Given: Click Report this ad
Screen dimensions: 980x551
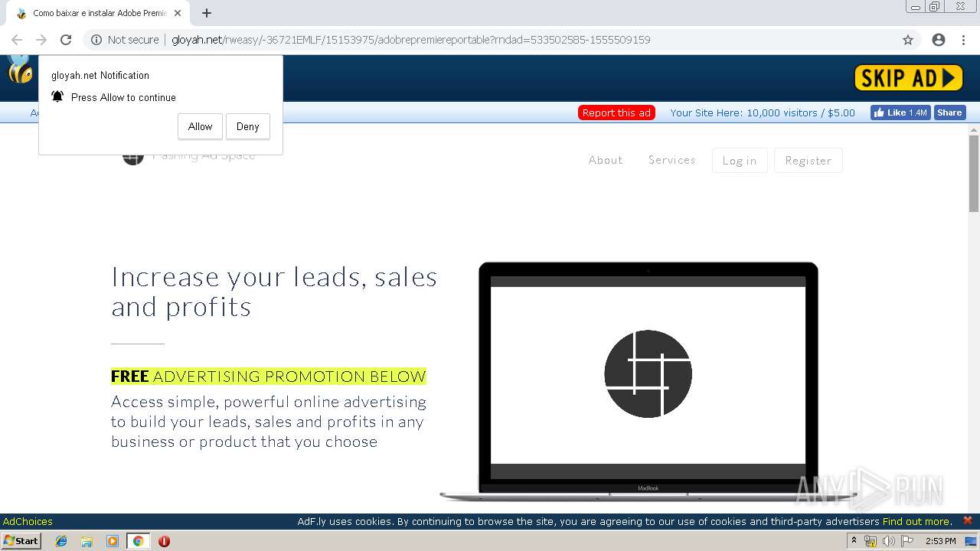Looking at the screenshot, I should 616,112.
